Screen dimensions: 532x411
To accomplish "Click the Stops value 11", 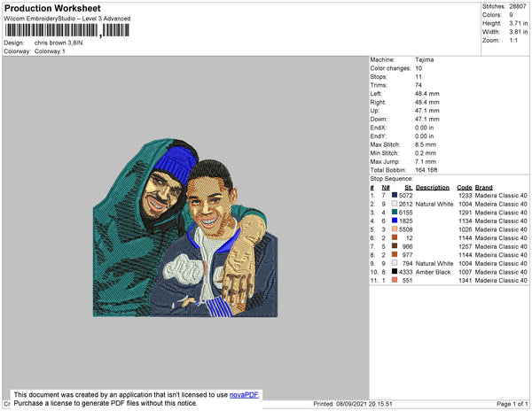I will [x=419, y=77].
